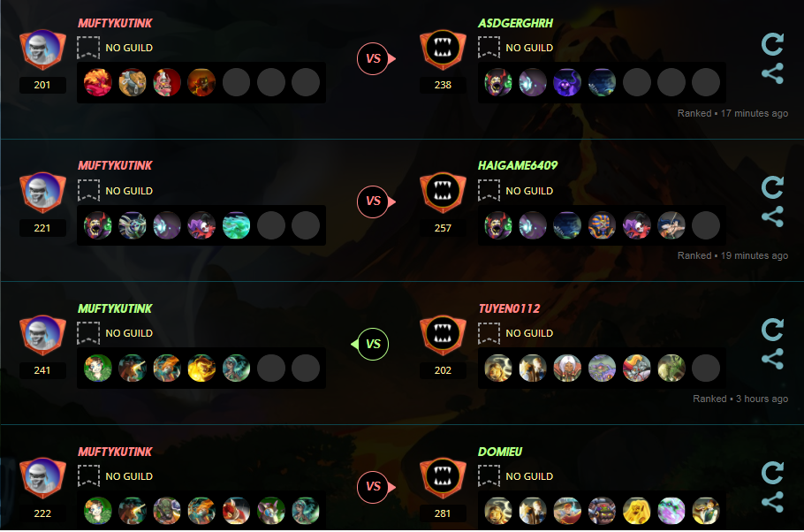The image size is (804, 532).
Task: Replay the battle against ASDGERGHRH
Action: click(x=772, y=45)
